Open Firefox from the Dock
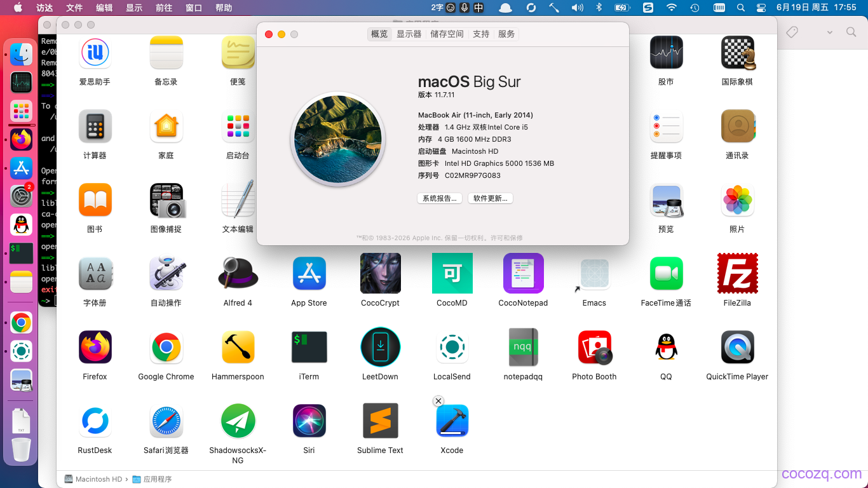Image resolution: width=868 pixels, height=488 pixels. pyautogui.click(x=21, y=139)
